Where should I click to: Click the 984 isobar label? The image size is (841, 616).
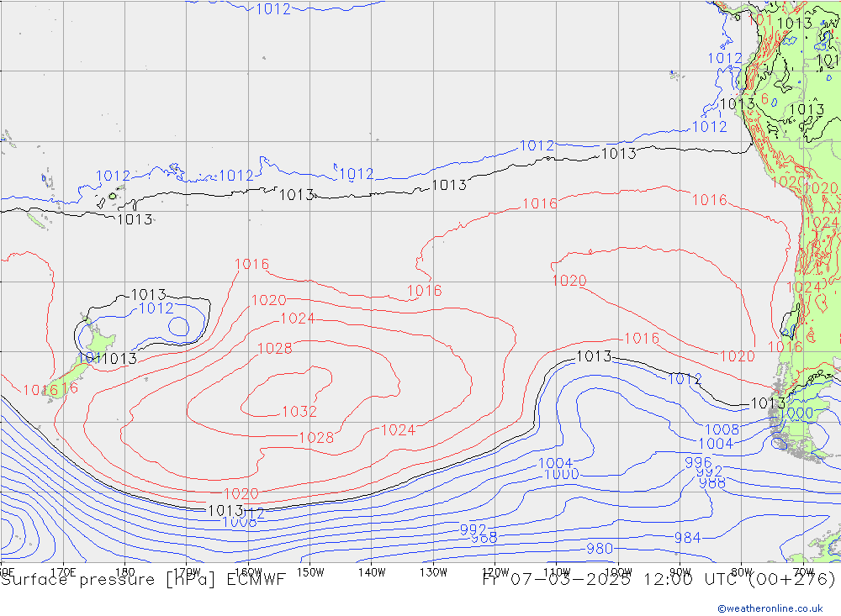(x=687, y=537)
